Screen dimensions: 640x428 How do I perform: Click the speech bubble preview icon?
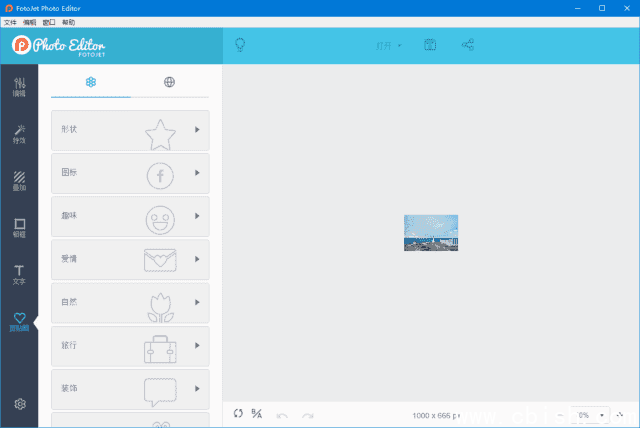(x=160, y=392)
